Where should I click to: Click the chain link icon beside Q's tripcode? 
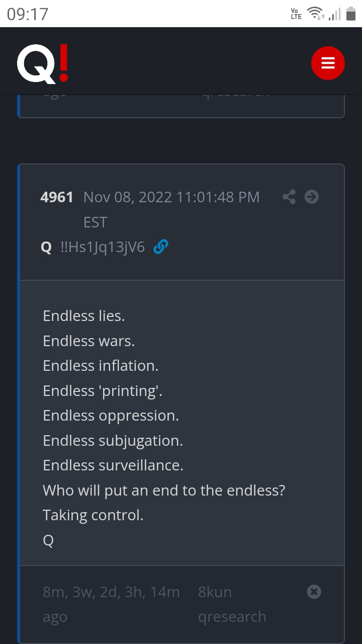[160, 247]
